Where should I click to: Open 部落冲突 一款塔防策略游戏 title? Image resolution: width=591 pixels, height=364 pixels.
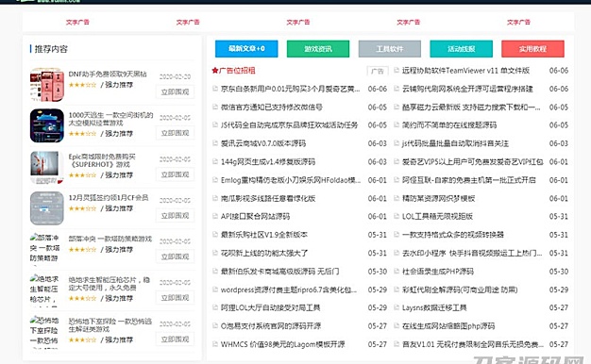click(x=110, y=239)
